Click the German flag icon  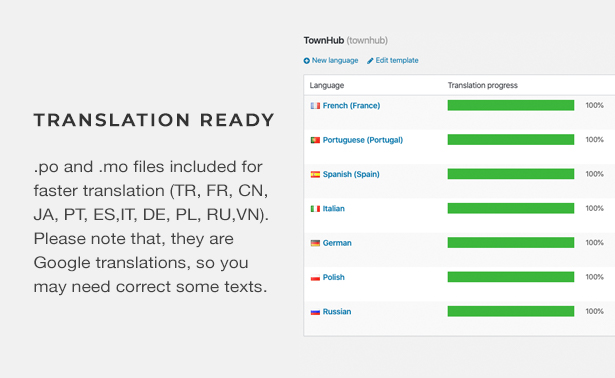click(315, 243)
